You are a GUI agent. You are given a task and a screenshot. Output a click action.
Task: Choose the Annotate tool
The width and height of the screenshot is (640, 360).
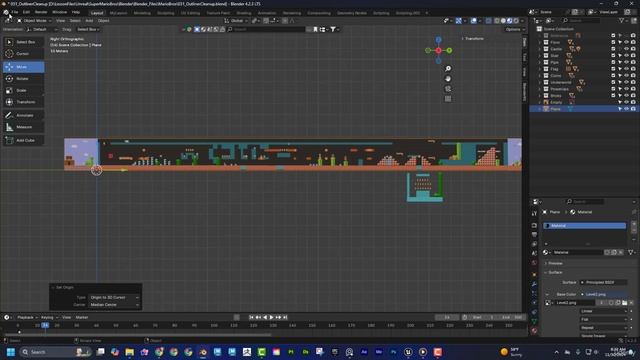pos(23,116)
